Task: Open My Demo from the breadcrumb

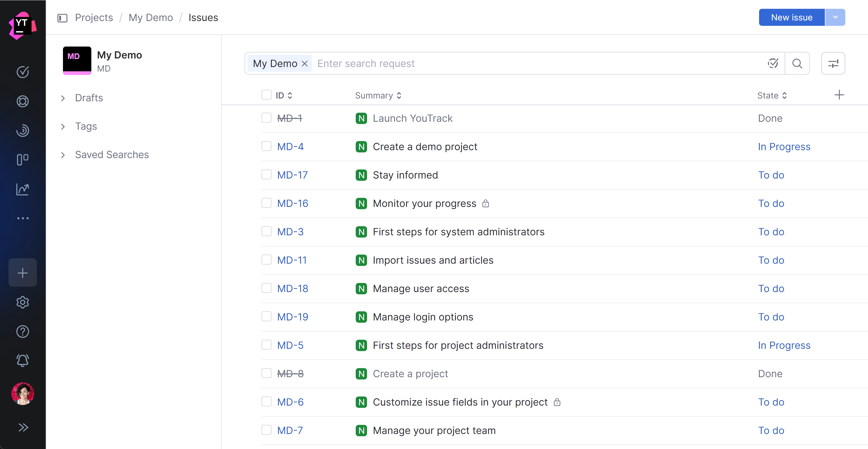Action: point(151,17)
